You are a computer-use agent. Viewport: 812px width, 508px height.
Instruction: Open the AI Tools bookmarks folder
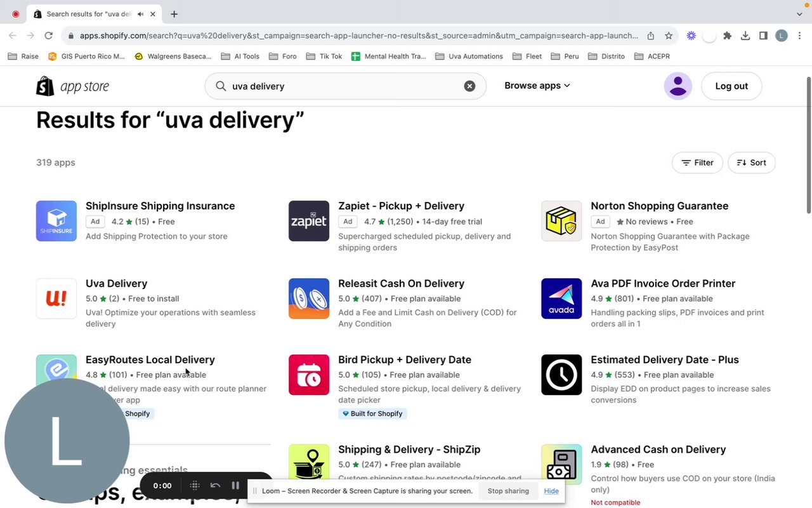[240, 56]
